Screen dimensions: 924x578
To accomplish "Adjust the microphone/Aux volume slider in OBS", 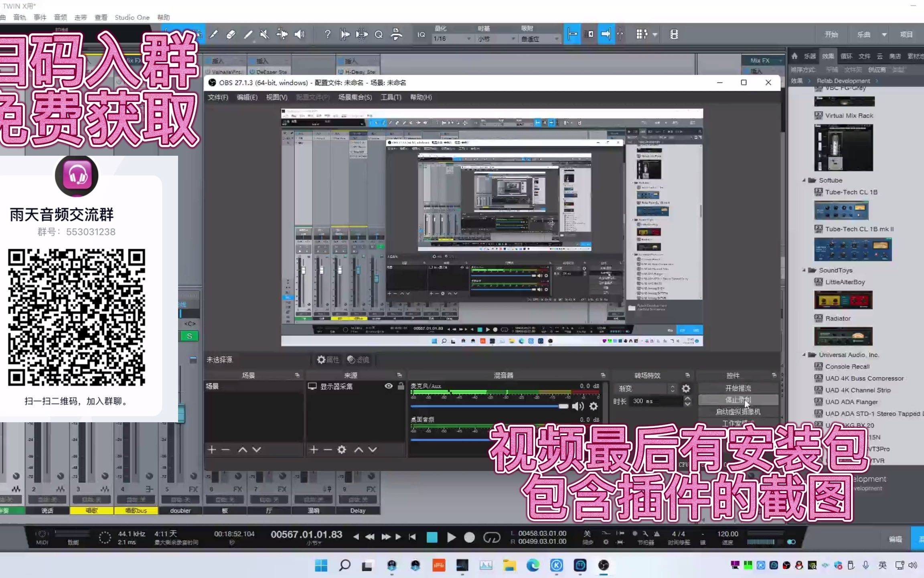I will click(489, 406).
